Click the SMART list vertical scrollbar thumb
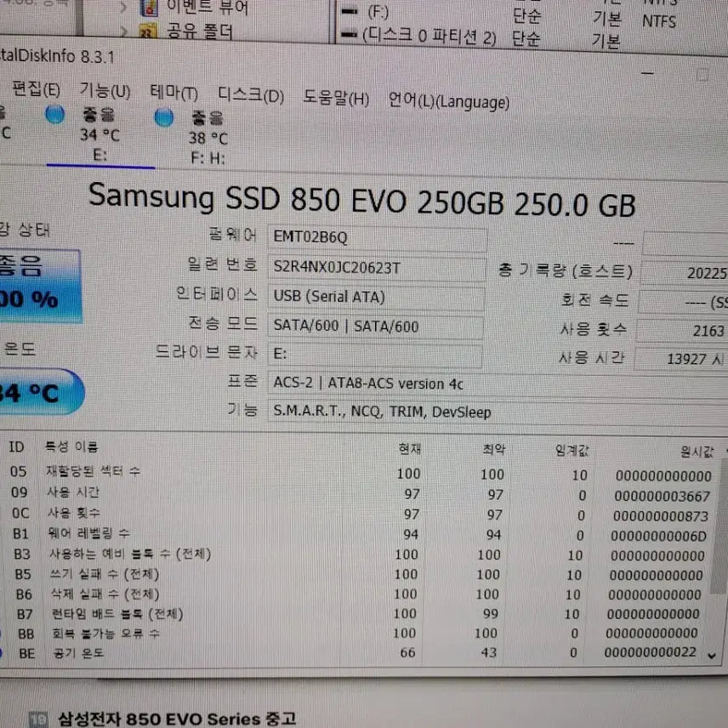Screen dimensions: 728x728 [x=719, y=525]
